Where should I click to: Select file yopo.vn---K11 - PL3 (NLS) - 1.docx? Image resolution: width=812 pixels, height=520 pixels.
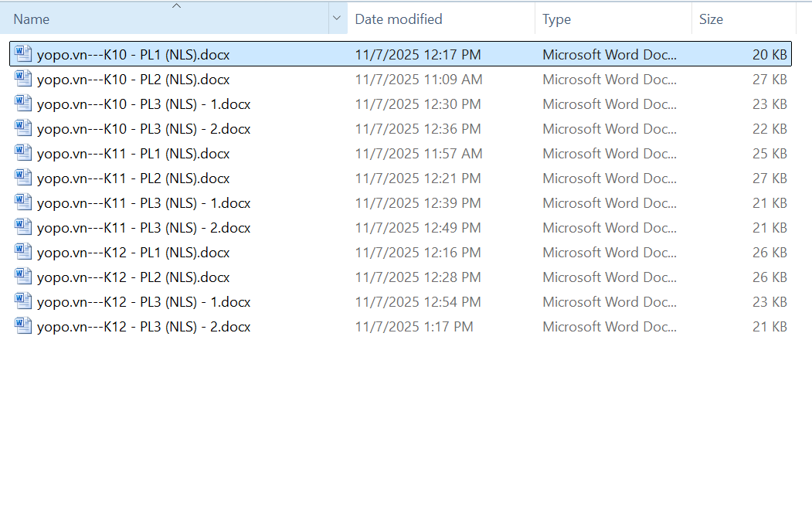[x=144, y=203]
